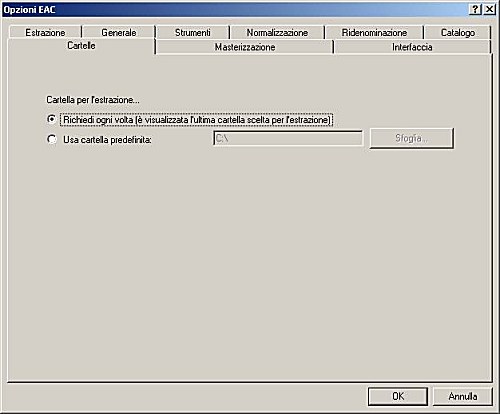500x414 pixels.
Task: Click the Sfoglia browse button
Action: 411,138
